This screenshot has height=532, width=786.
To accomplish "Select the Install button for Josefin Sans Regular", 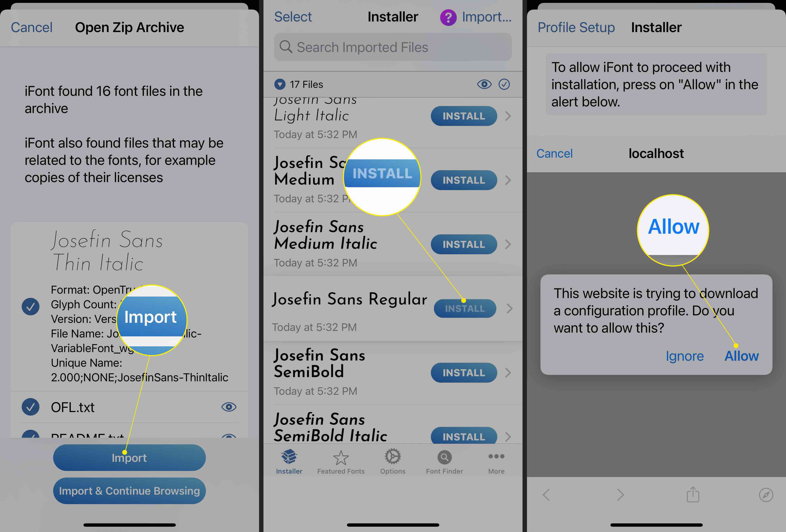I will click(463, 308).
